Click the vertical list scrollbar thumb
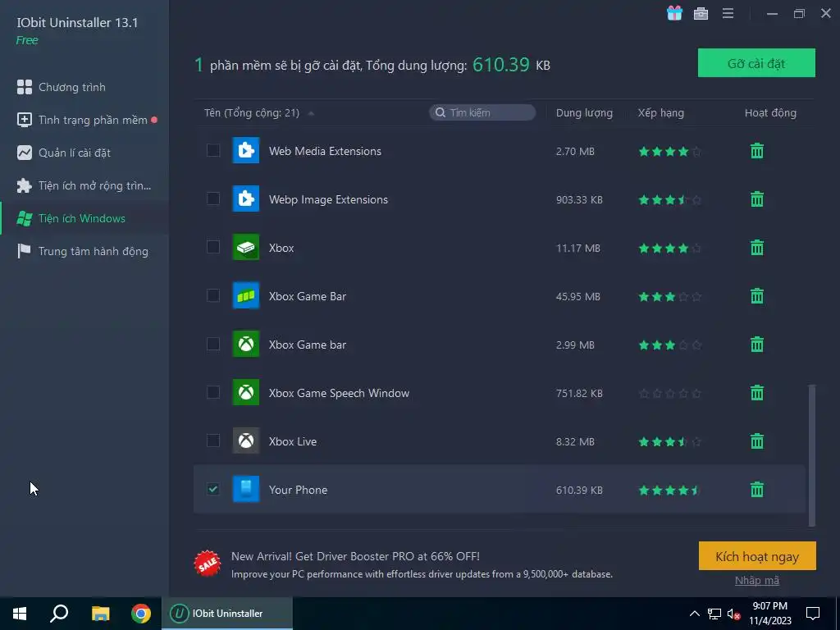The width and height of the screenshot is (840, 630). click(x=811, y=455)
